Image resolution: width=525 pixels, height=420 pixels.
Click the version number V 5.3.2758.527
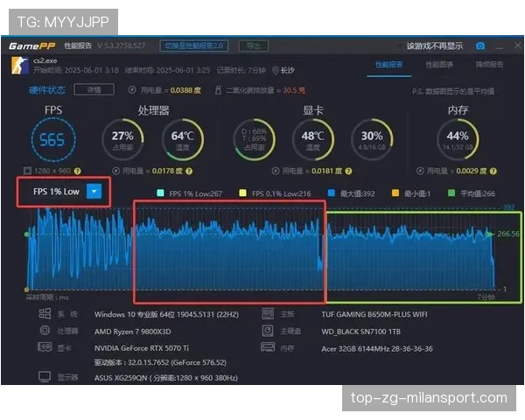coord(122,45)
